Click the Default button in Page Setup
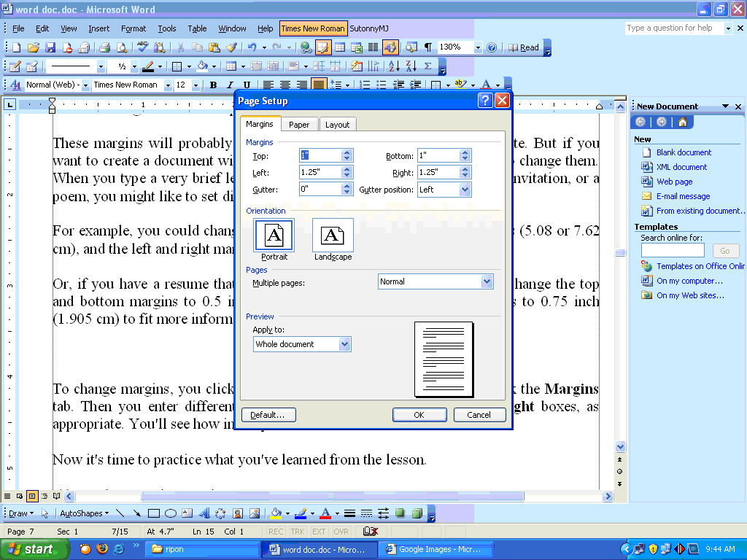 [x=268, y=414]
